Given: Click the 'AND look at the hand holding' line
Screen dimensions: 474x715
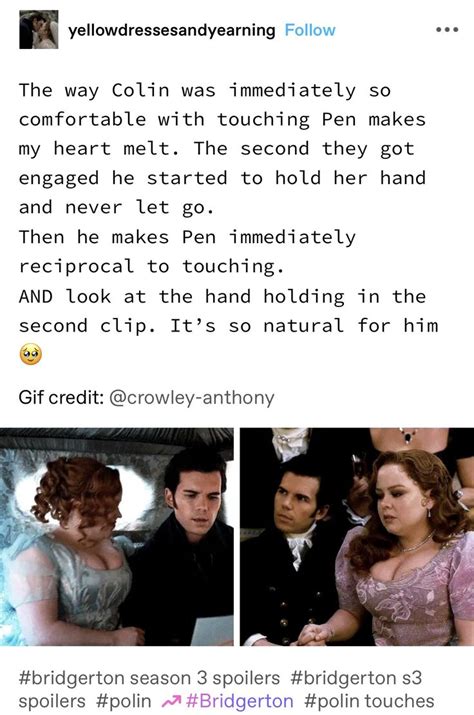Looking at the screenshot, I should 222,296.
